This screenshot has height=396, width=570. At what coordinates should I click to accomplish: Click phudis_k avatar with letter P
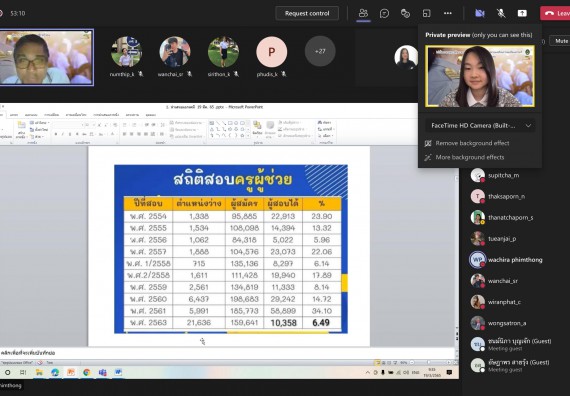(272, 52)
